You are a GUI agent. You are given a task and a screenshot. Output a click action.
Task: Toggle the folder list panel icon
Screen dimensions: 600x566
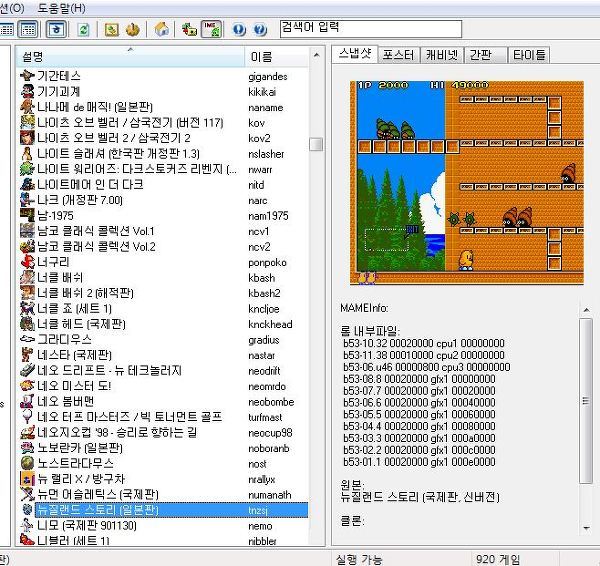(56, 30)
